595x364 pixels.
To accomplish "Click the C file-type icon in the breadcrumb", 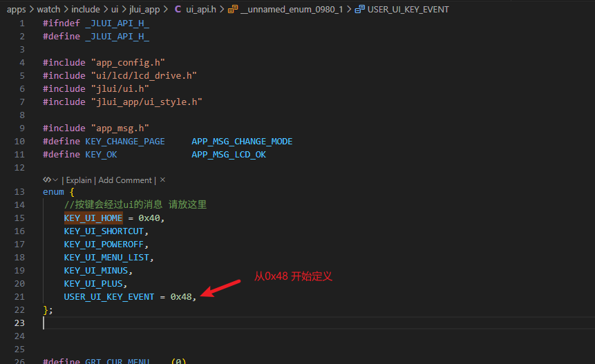I will [178, 9].
